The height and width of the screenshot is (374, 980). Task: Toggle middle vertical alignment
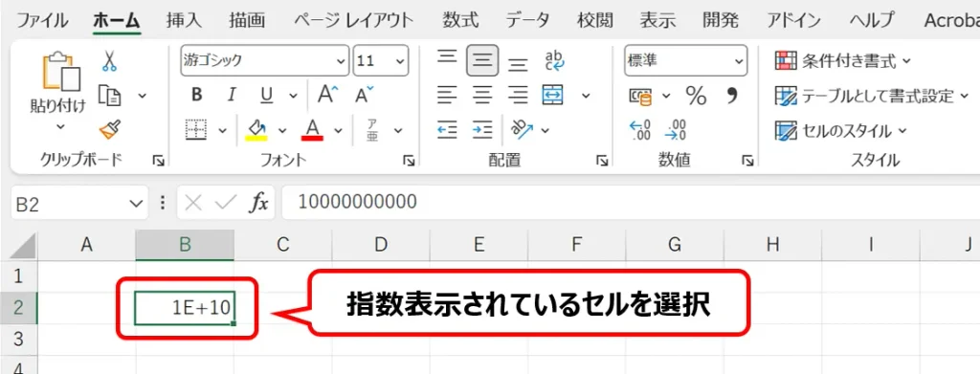coord(482,60)
